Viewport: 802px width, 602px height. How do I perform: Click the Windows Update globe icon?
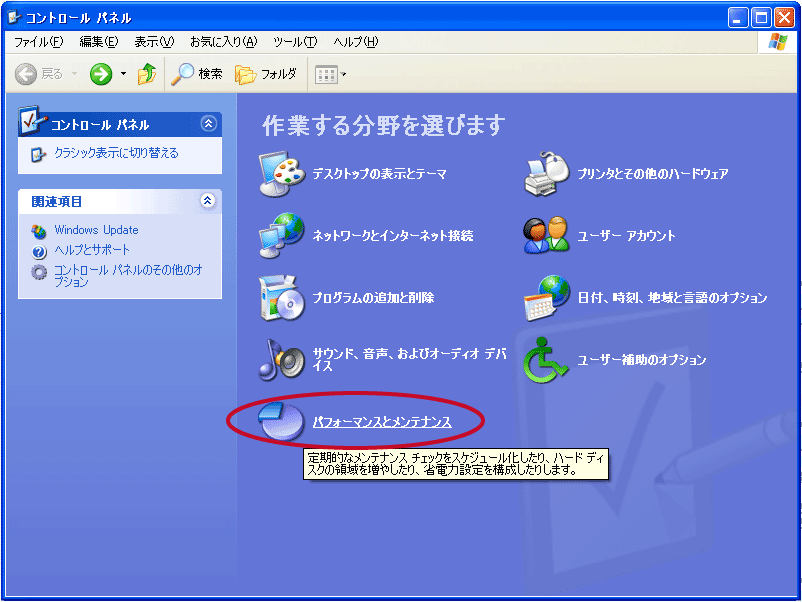click(x=39, y=231)
